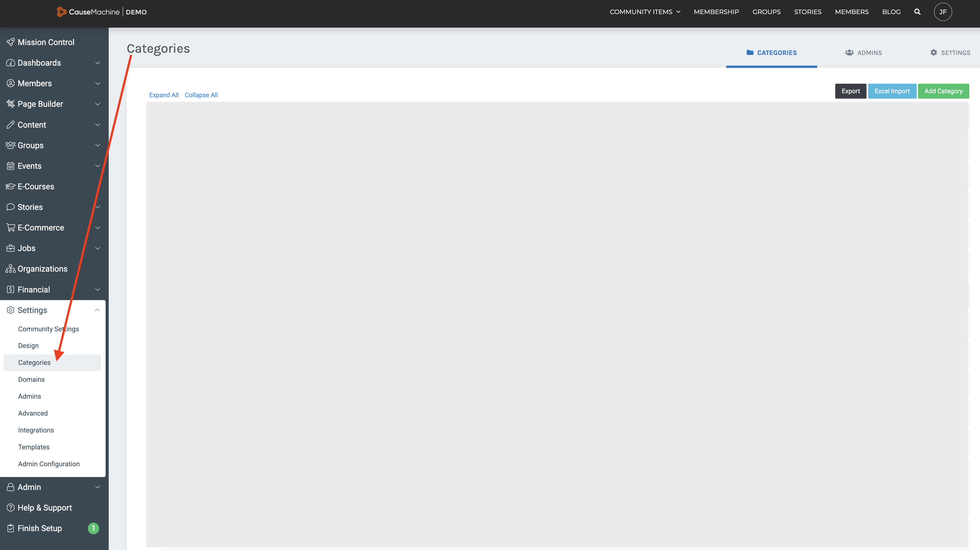Click the search magnifier icon in top bar
This screenshot has height=550, width=980.
tap(917, 12)
